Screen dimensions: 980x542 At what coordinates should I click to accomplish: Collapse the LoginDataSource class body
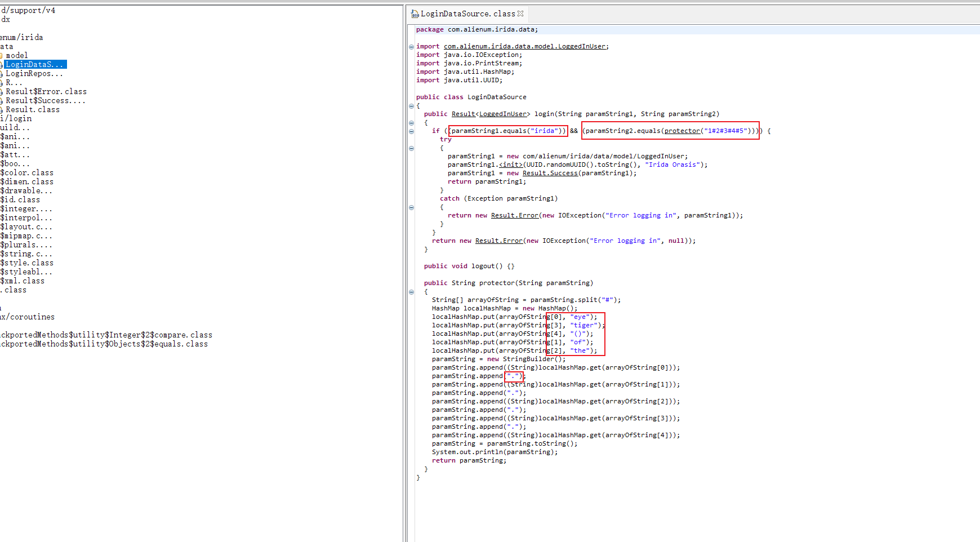pos(411,106)
